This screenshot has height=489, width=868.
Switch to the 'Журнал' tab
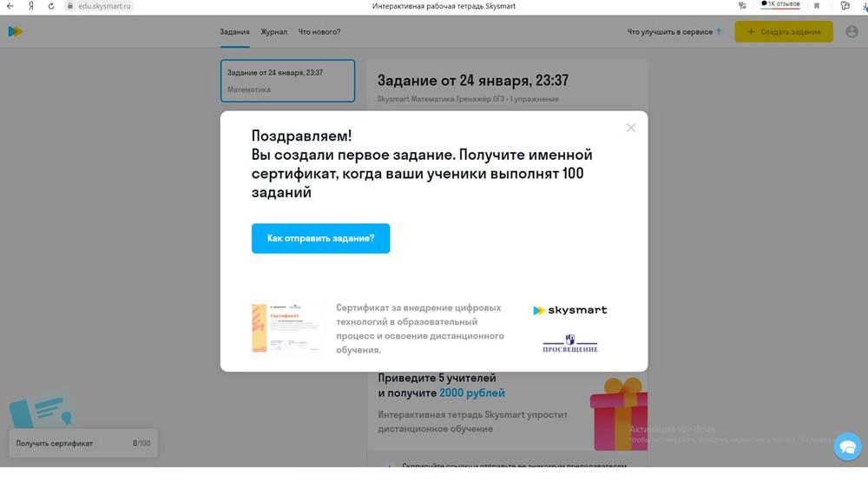point(273,32)
